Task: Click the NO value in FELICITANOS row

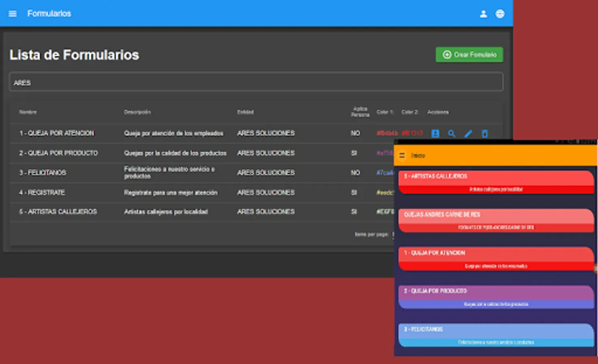Action: coord(355,173)
